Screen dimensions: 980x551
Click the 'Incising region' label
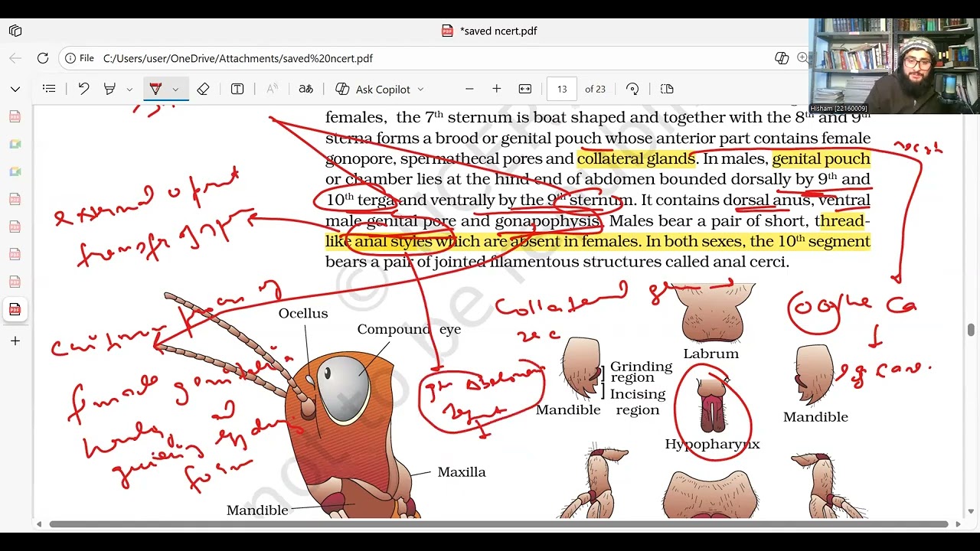tap(638, 402)
